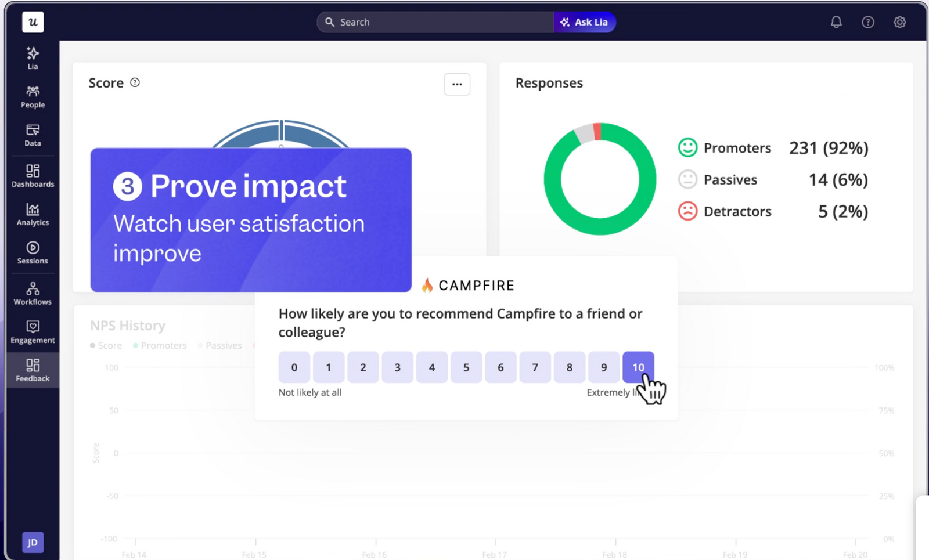Click the Feb 16 axis label
929x560 pixels.
[x=374, y=555]
